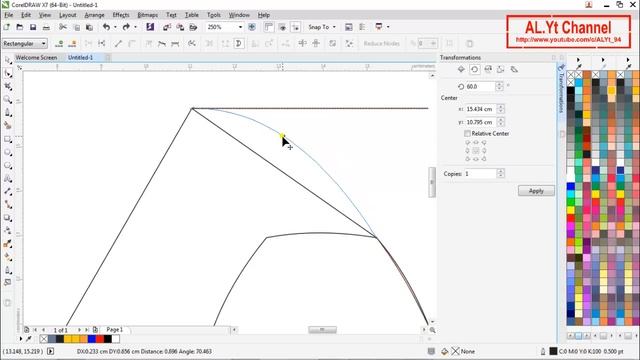Open the Snap To dropdown

322,27
